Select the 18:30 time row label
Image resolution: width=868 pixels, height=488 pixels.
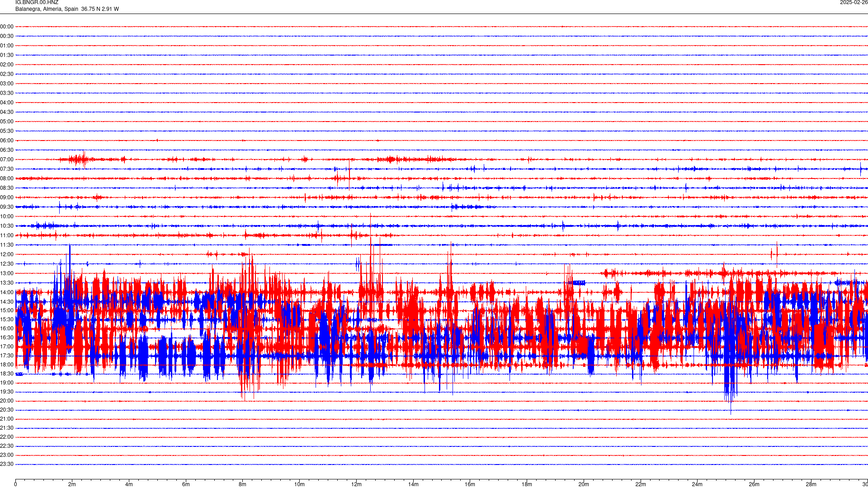pos(7,374)
